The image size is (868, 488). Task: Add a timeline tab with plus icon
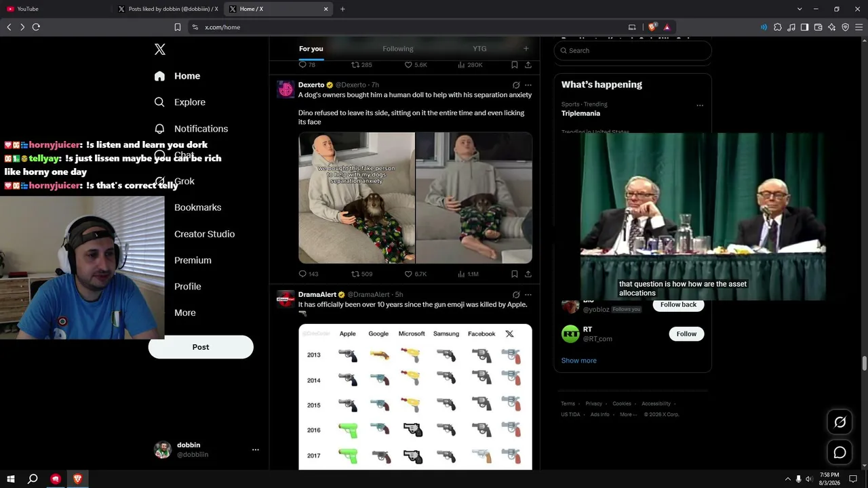tap(526, 49)
